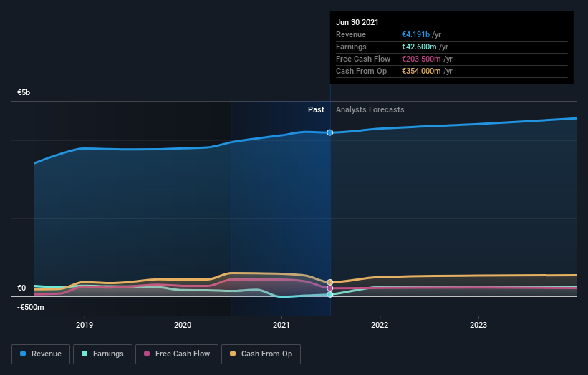The height and width of the screenshot is (375, 588).
Task: Click the €4.191b revenue value
Action: [x=415, y=34]
